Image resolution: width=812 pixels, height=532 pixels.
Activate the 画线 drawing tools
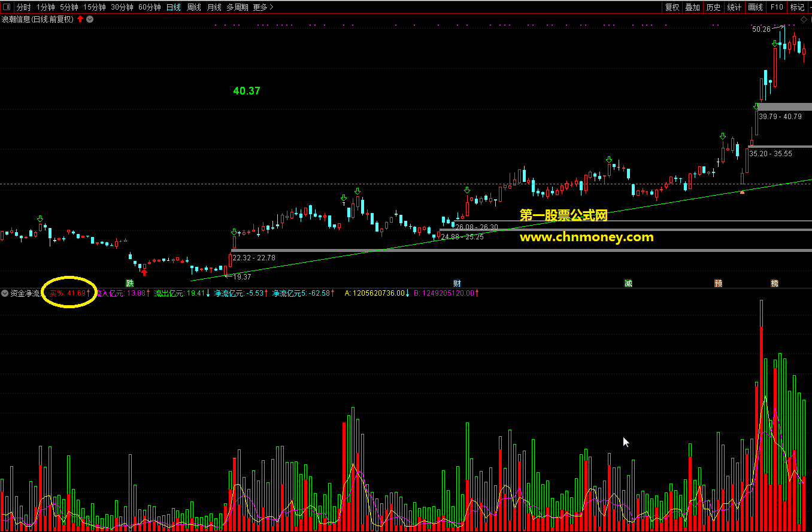pyautogui.click(x=755, y=7)
